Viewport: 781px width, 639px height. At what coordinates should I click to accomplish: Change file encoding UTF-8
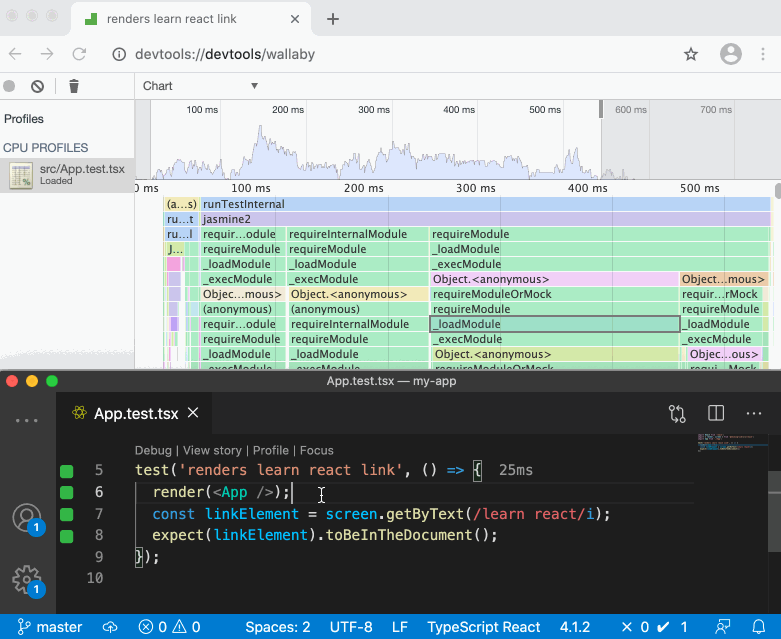coord(351,627)
